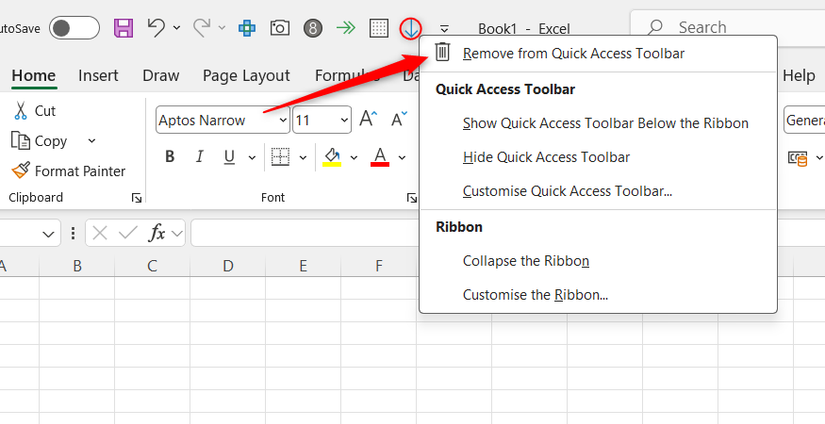Open the Clipboard dialog launcher
825x424 pixels.
pos(136,198)
